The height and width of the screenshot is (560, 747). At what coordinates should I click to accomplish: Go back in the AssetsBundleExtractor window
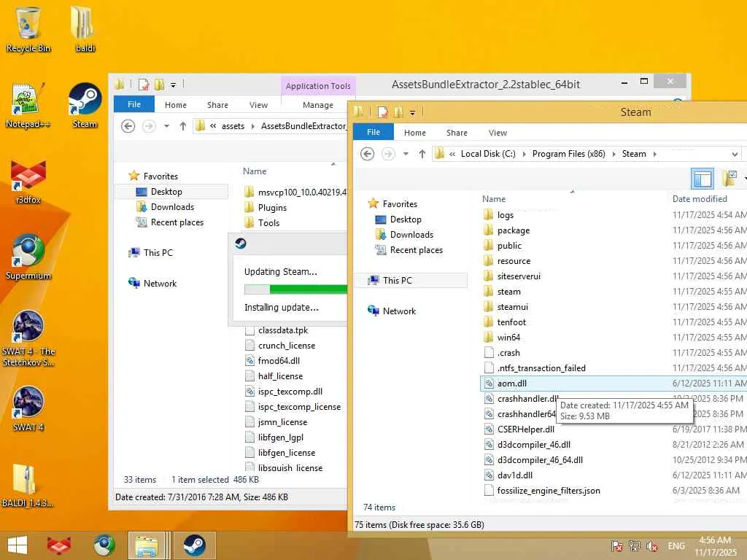tap(128, 126)
